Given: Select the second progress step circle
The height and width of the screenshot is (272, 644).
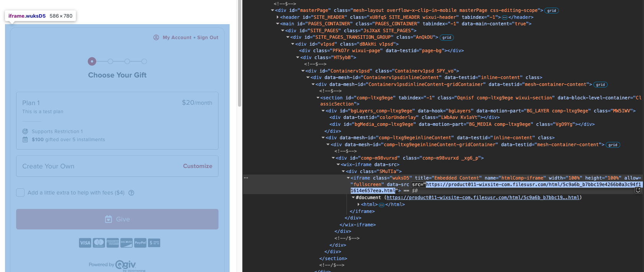Looking at the screenshot, I should 110,61.
